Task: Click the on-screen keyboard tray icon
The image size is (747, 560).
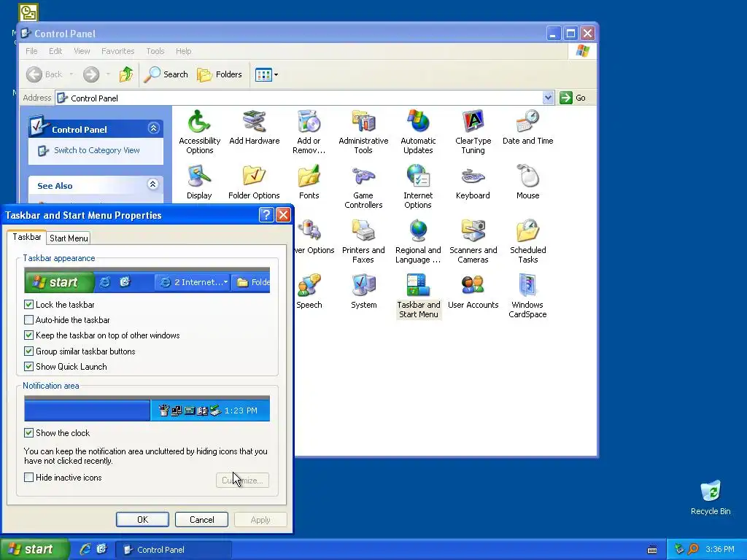Action: 652,550
